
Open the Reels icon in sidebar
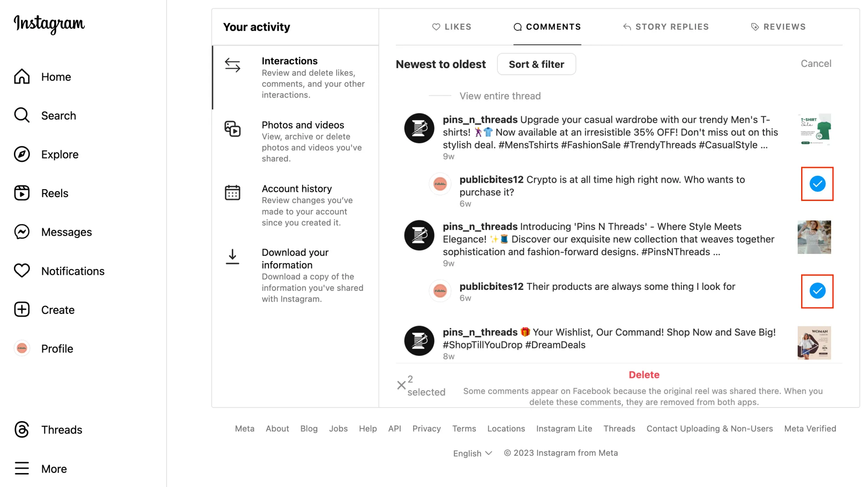pyautogui.click(x=22, y=193)
